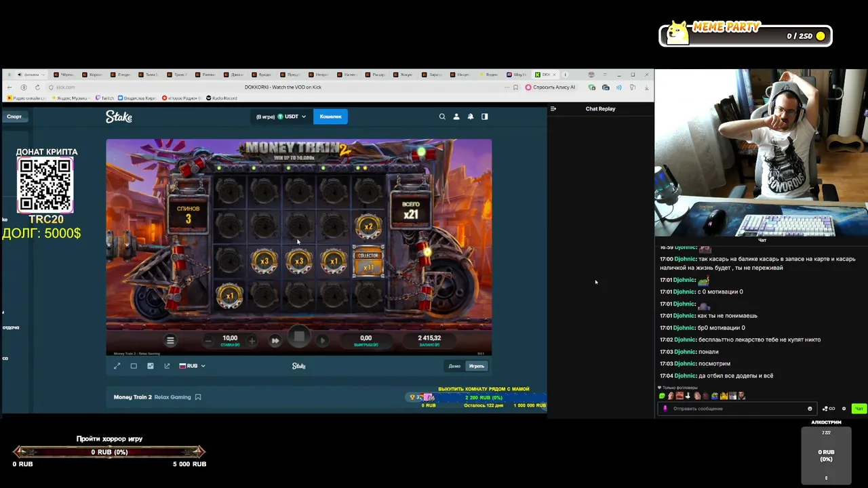Viewport: 868px width, 488px height.
Task: Click the MEME PARTY counter bar
Action: pos(746,36)
